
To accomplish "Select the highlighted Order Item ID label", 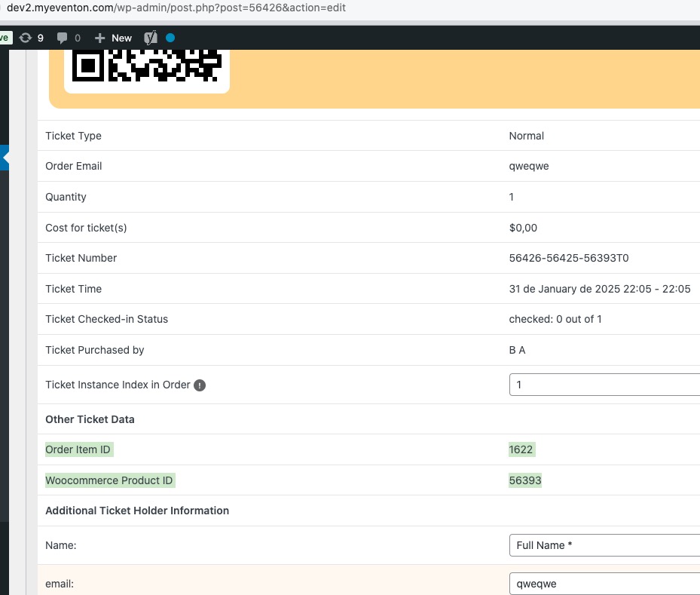I will click(x=78, y=449).
